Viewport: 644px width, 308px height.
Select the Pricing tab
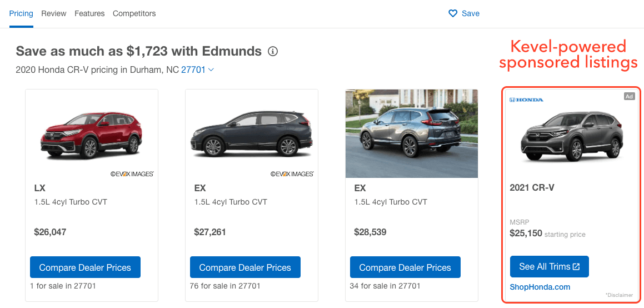point(21,13)
